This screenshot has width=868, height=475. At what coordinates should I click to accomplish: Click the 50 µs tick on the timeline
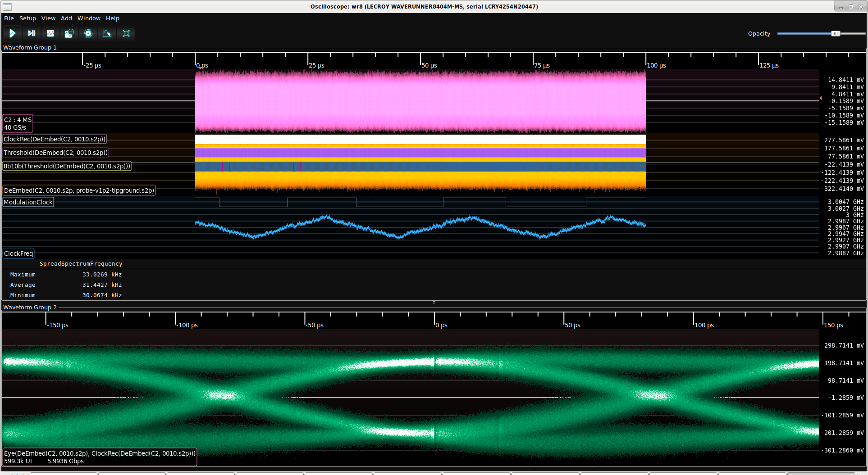(x=429, y=65)
